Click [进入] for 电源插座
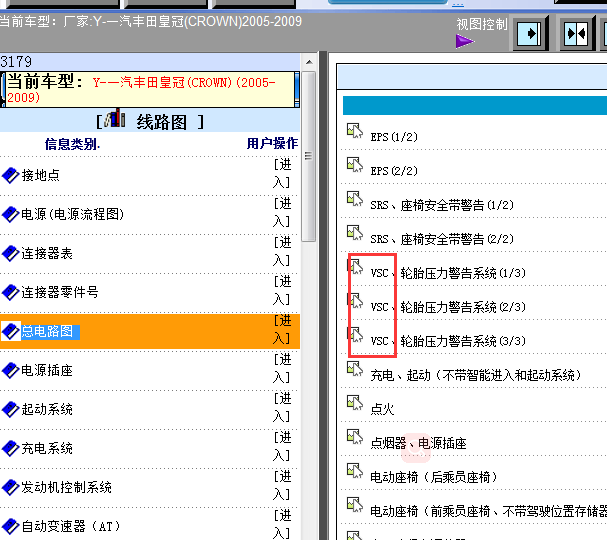607x540 pixels. point(282,368)
